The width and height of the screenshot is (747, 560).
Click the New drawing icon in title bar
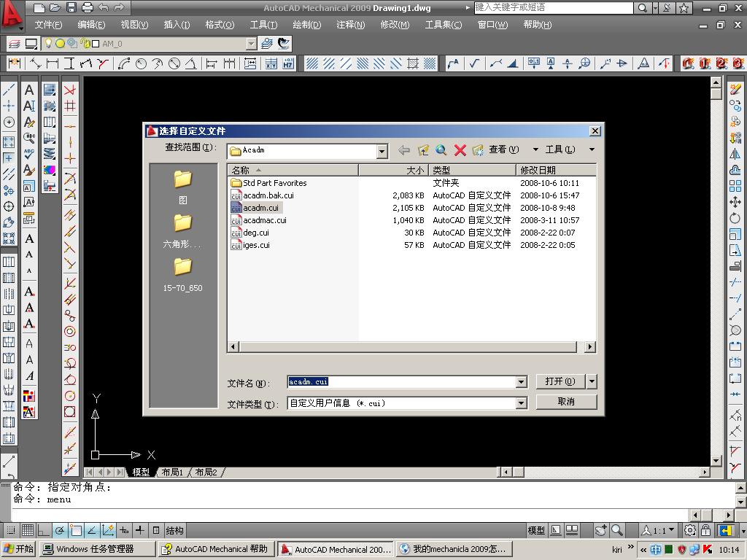point(39,7)
